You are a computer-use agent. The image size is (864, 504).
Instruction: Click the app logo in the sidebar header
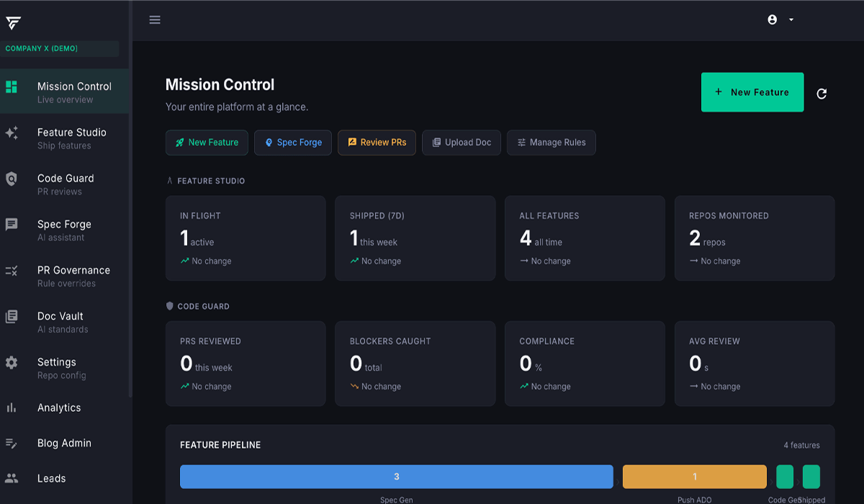pos(13,22)
